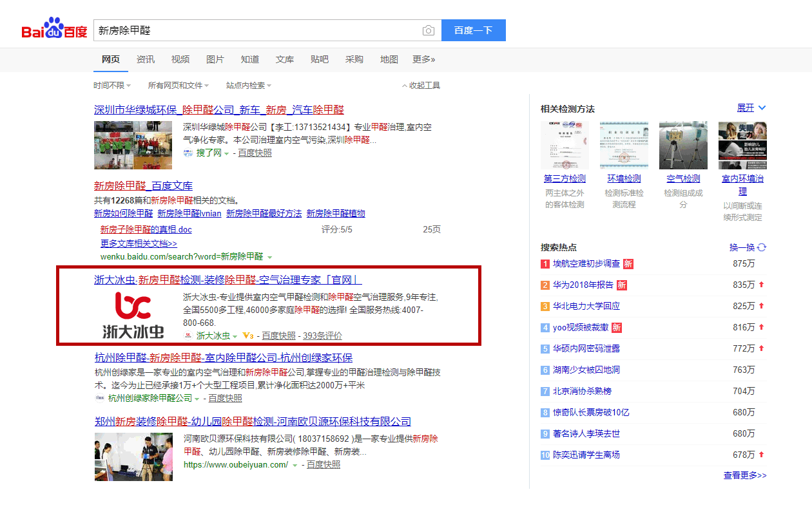Open the 空气检测 caption link
Viewport: 812px width, 530px height.
683,178
